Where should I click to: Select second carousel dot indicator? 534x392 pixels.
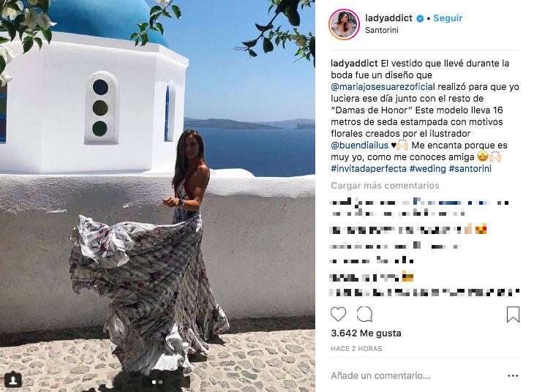[160, 382]
